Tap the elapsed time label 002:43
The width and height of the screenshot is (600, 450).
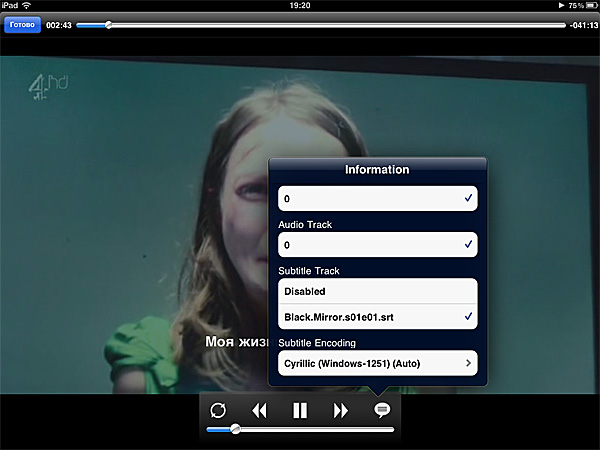59,24
